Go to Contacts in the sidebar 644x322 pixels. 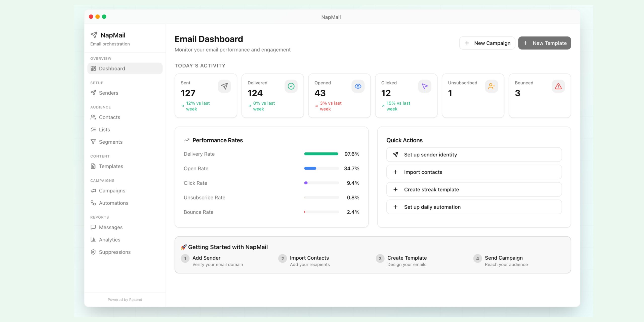[x=109, y=117]
